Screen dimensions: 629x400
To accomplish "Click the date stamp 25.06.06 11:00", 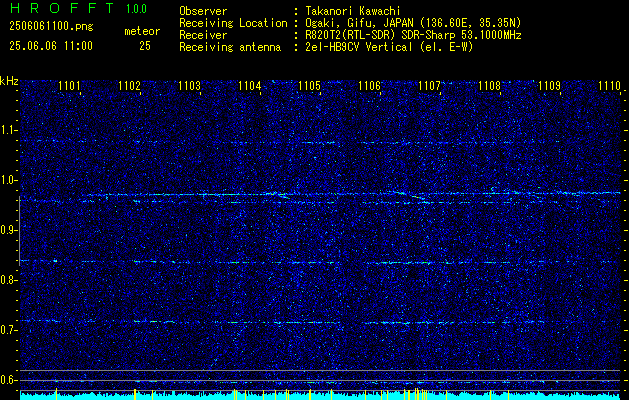I will click(x=51, y=46).
